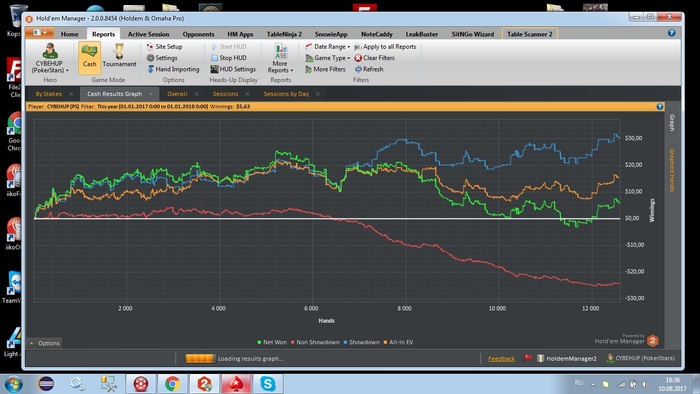The width and height of the screenshot is (700, 394).
Task: Open the Windows Start menu
Action: pos(12,384)
